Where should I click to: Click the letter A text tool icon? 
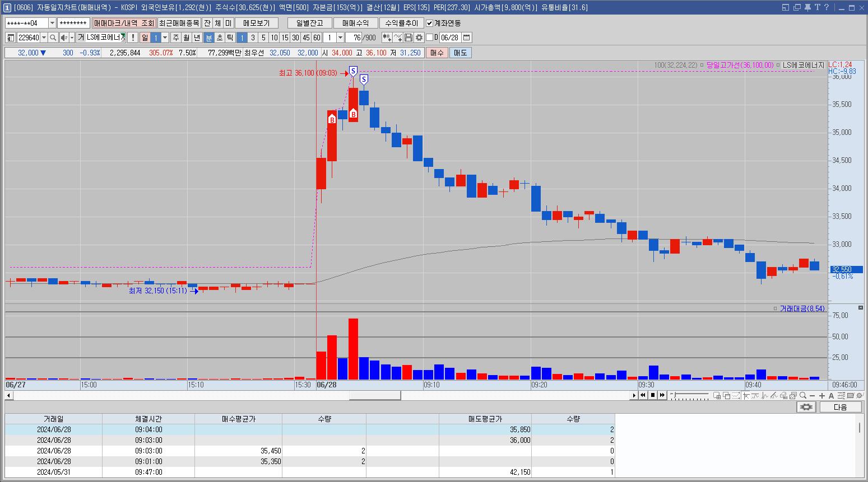tap(831, 396)
